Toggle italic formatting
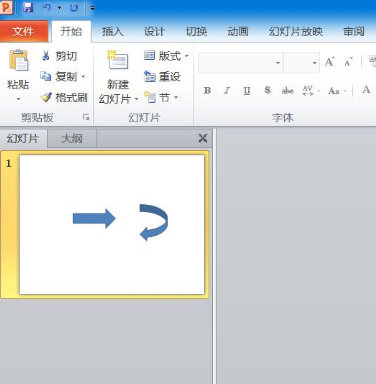Screen dimensions: 376x384 [x=227, y=91]
